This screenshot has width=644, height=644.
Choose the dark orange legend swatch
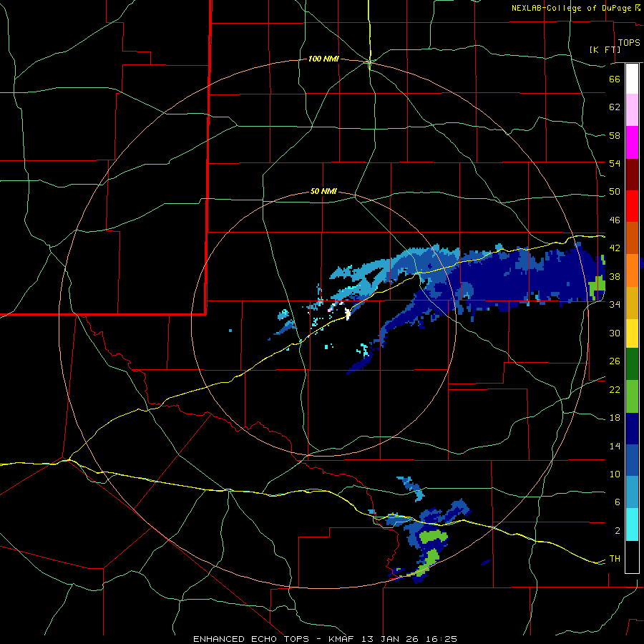point(632,238)
